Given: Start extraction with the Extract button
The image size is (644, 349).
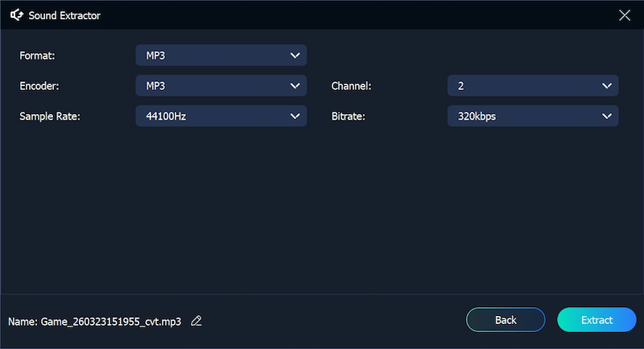Looking at the screenshot, I should point(597,320).
